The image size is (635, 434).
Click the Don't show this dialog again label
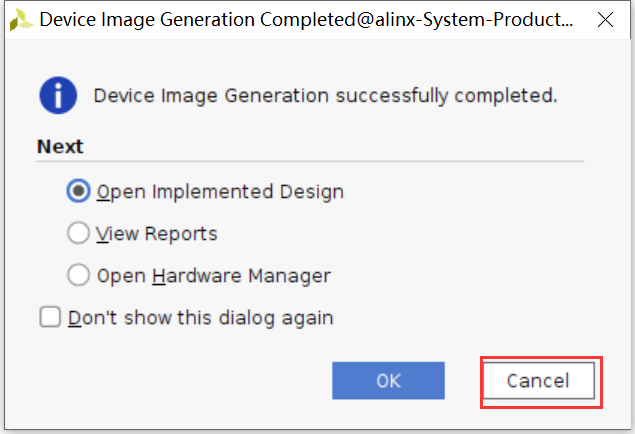click(x=201, y=318)
